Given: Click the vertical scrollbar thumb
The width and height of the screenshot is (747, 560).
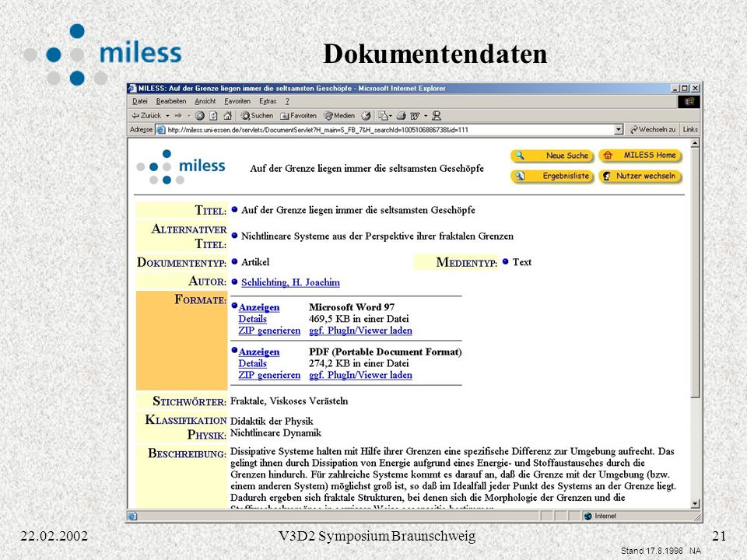Looking at the screenshot, I should coord(695,272).
